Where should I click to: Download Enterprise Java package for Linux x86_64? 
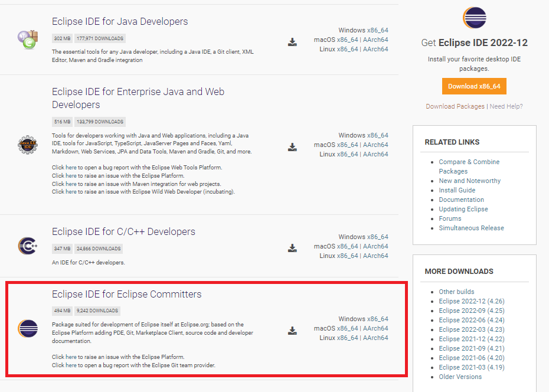(347, 154)
